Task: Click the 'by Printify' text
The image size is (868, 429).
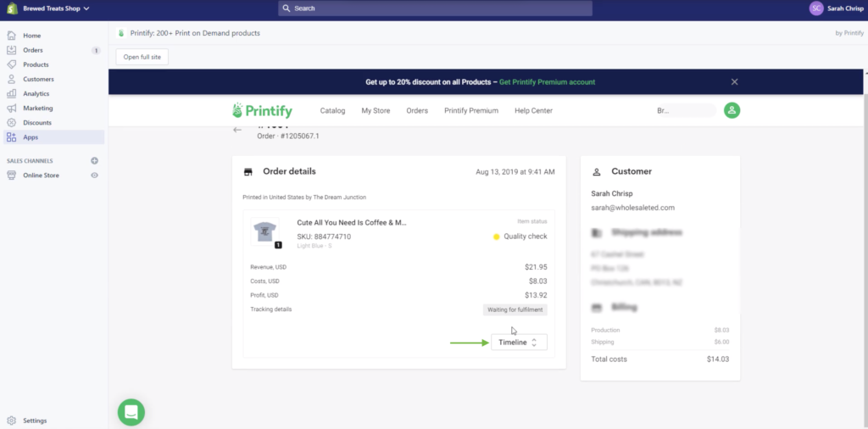Action: [849, 33]
